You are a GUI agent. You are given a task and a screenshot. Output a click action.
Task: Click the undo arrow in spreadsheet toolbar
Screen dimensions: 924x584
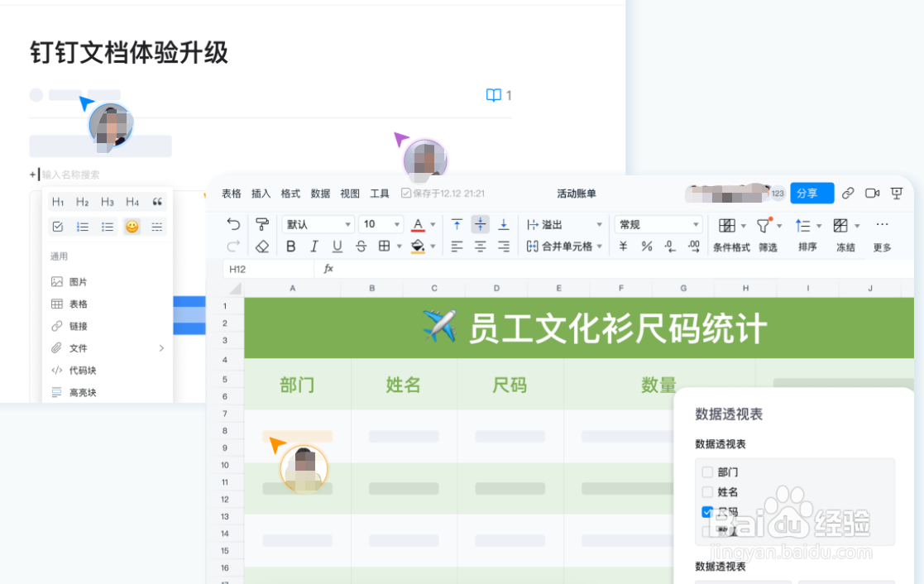[x=233, y=224]
